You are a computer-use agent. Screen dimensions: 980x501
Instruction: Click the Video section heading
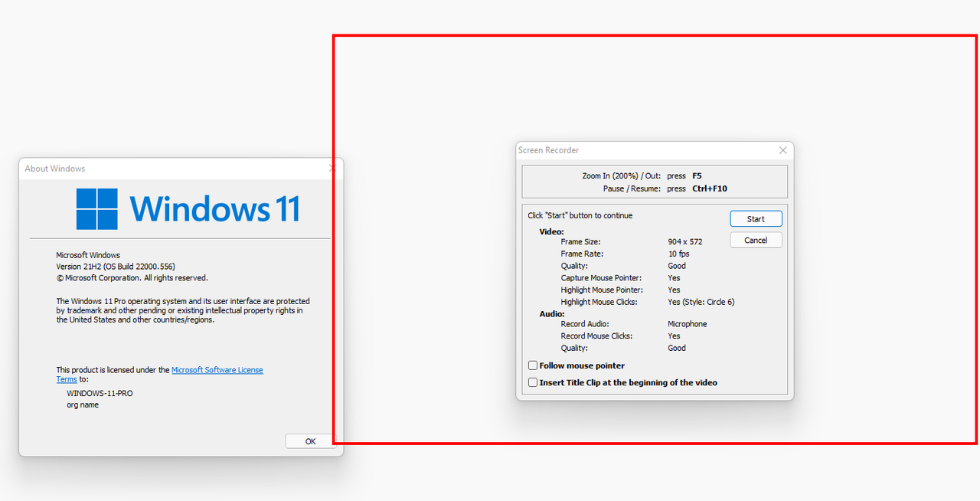click(x=551, y=231)
